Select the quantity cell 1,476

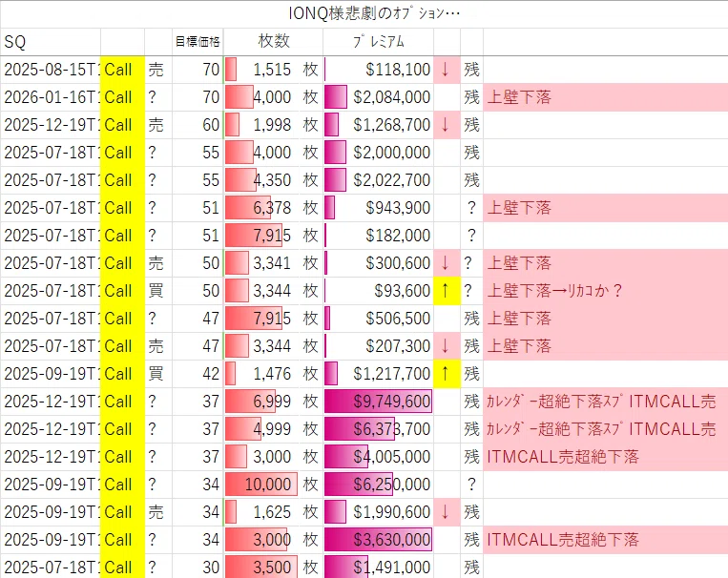pyautogui.click(x=261, y=374)
